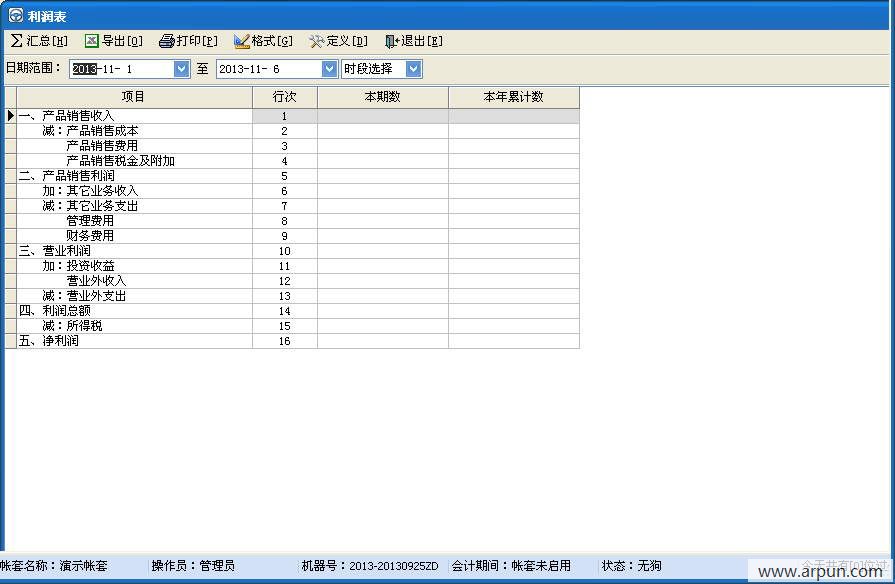
Task: Click the 利润表 window title icon
Action: [x=15, y=15]
